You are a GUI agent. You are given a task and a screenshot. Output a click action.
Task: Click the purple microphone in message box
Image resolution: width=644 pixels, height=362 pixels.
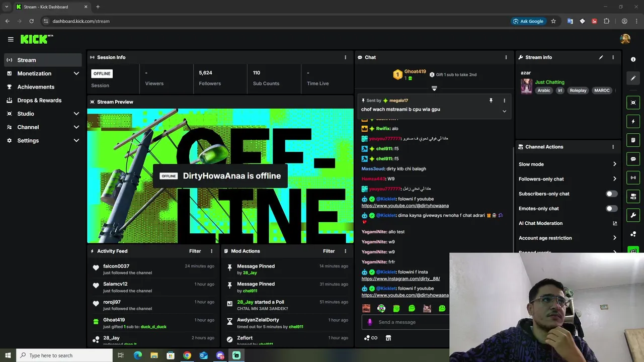coord(370,322)
